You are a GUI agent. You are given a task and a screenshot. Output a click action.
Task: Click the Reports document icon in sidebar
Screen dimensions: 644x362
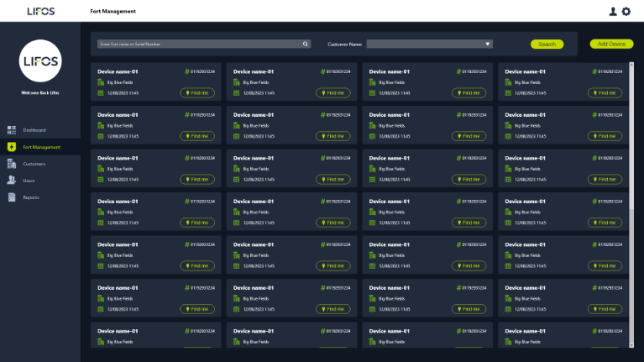(12, 197)
